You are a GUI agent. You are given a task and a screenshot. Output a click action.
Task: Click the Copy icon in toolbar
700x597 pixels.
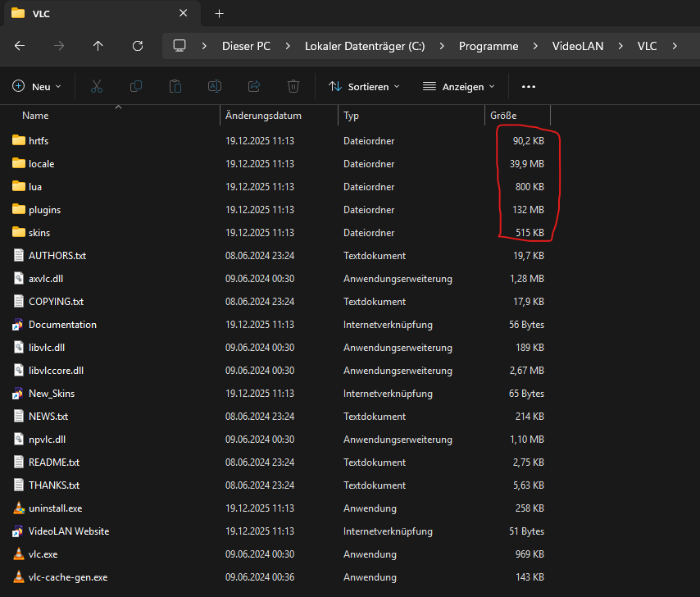pos(136,86)
